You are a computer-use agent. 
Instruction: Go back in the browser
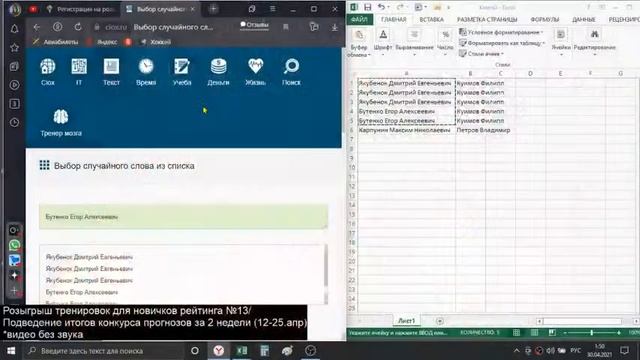click(37, 27)
